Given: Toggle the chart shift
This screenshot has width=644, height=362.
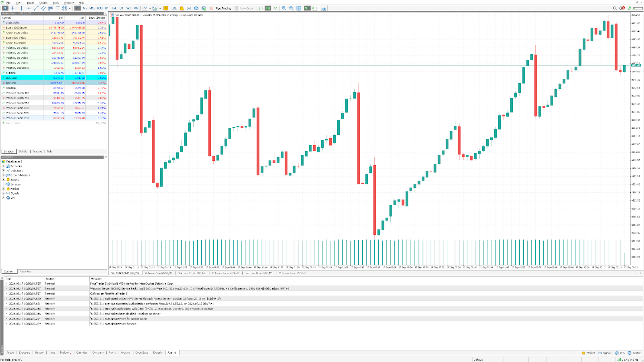Looking at the screenshot, I should coord(316,8).
